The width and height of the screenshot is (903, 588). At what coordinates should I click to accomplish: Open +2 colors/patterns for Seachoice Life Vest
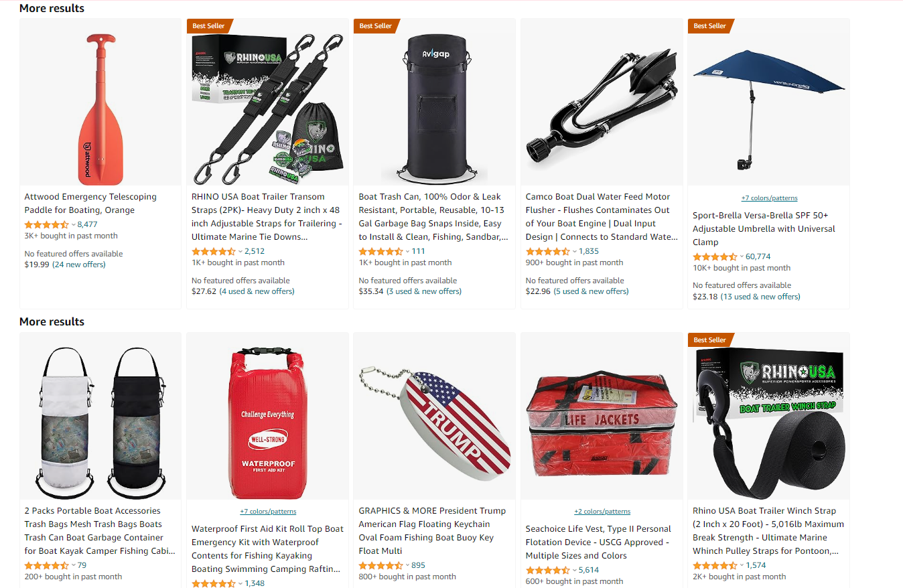click(602, 512)
